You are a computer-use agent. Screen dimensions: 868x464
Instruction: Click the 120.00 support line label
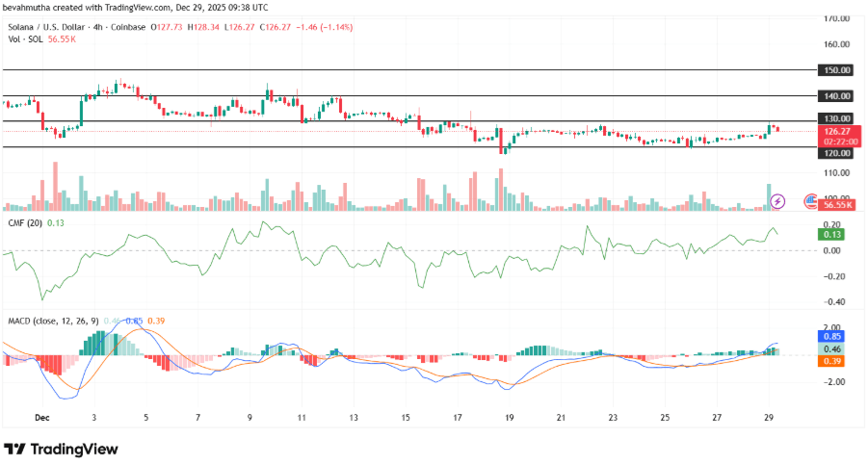click(836, 153)
